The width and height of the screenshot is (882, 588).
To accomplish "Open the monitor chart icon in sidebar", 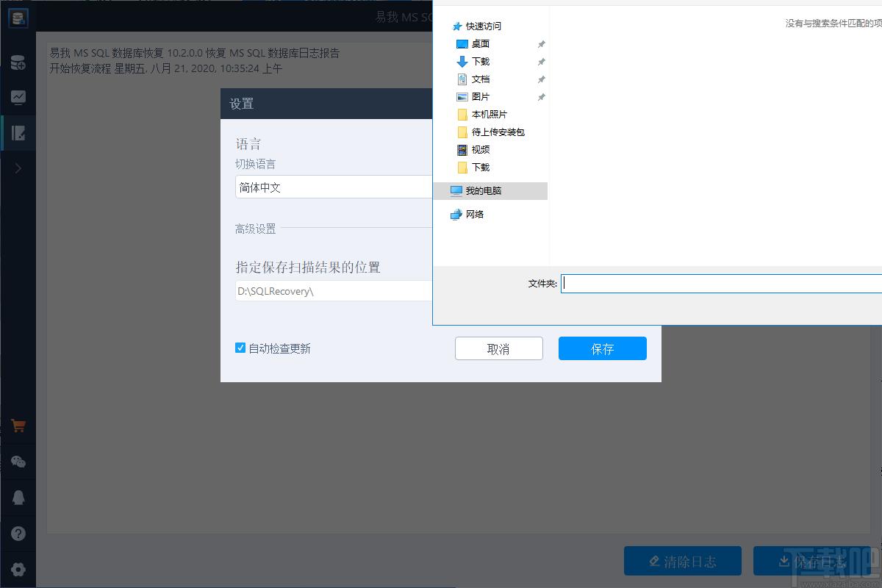I will click(18, 97).
